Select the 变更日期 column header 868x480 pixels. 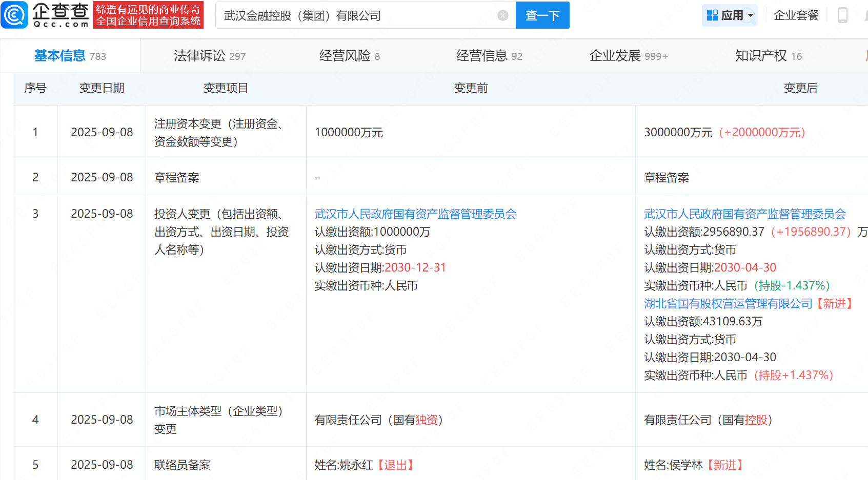pos(102,88)
